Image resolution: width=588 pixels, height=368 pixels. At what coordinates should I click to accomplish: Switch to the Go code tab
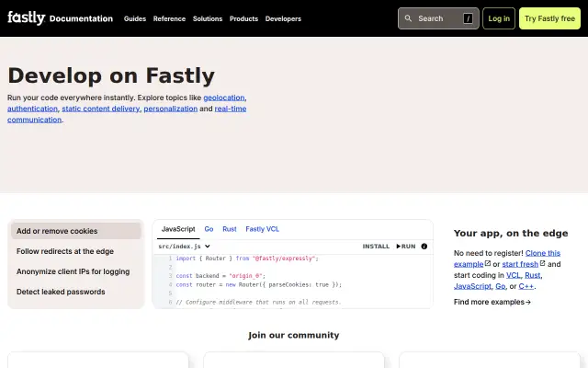(209, 229)
